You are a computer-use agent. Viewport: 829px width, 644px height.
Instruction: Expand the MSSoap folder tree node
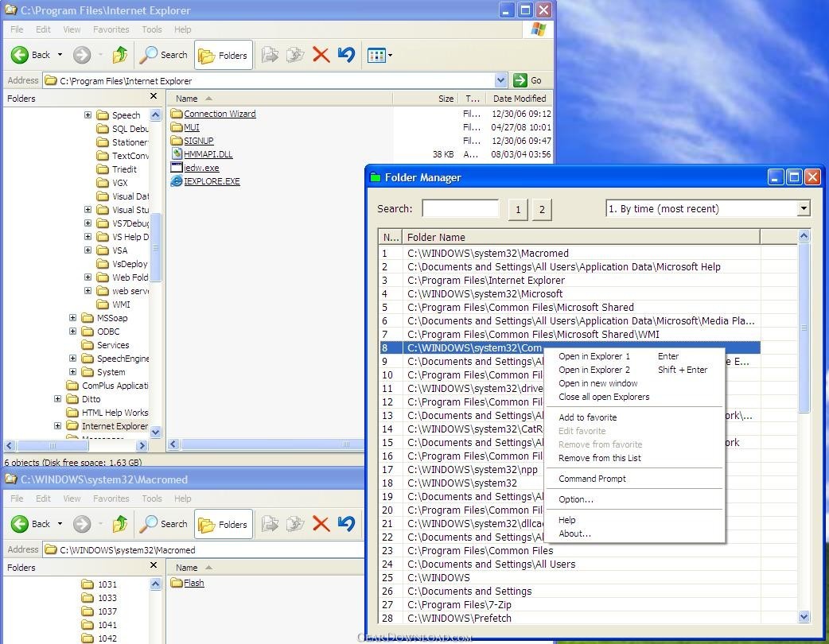[72, 317]
